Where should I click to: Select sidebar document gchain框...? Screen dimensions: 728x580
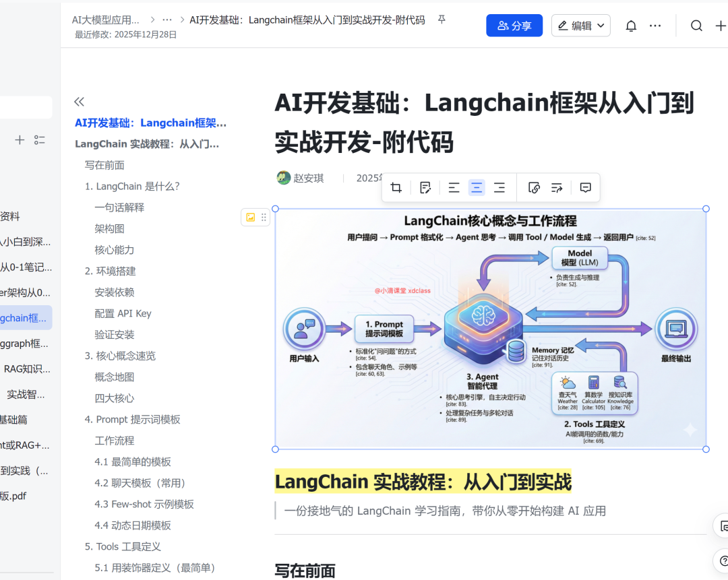(x=23, y=318)
